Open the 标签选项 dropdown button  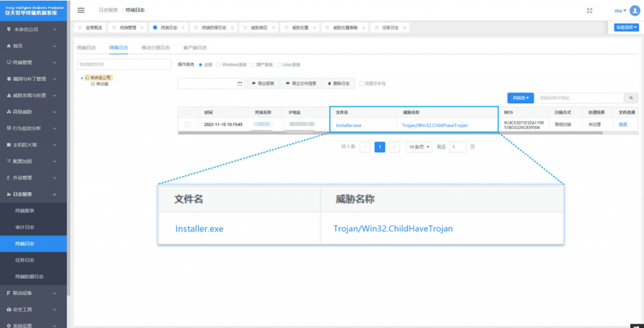pos(626,28)
